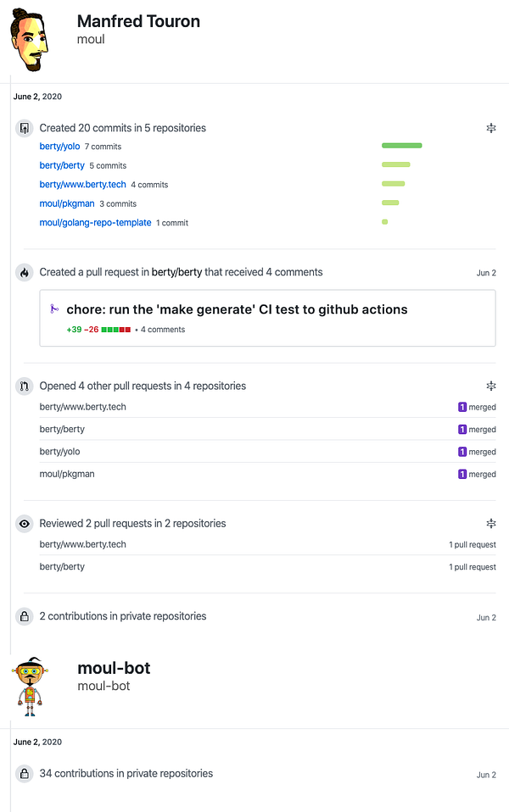Viewport: 509px width, 812px height.
Task: Select berty/berty under reviewed pull requests
Action: (62, 567)
